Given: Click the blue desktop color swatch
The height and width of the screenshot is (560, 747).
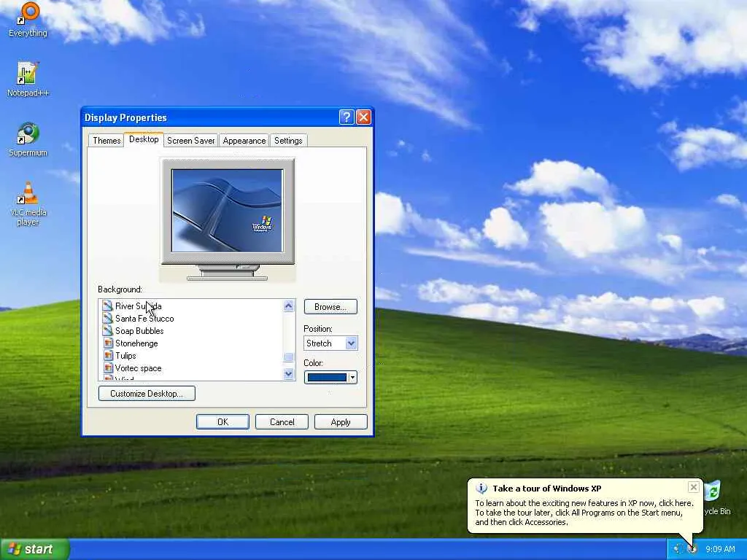Looking at the screenshot, I should pyautogui.click(x=327, y=377).
